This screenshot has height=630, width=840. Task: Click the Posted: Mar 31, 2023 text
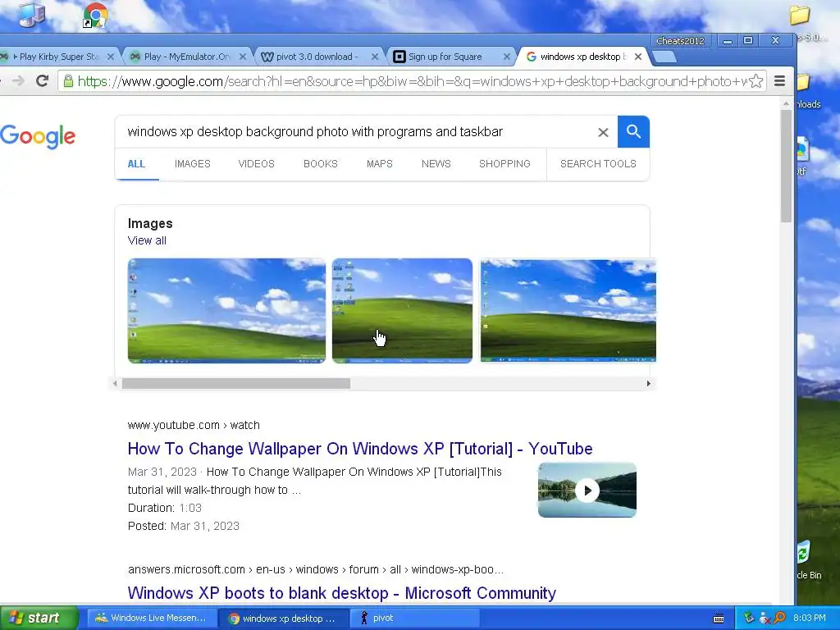tap(183, 526)
